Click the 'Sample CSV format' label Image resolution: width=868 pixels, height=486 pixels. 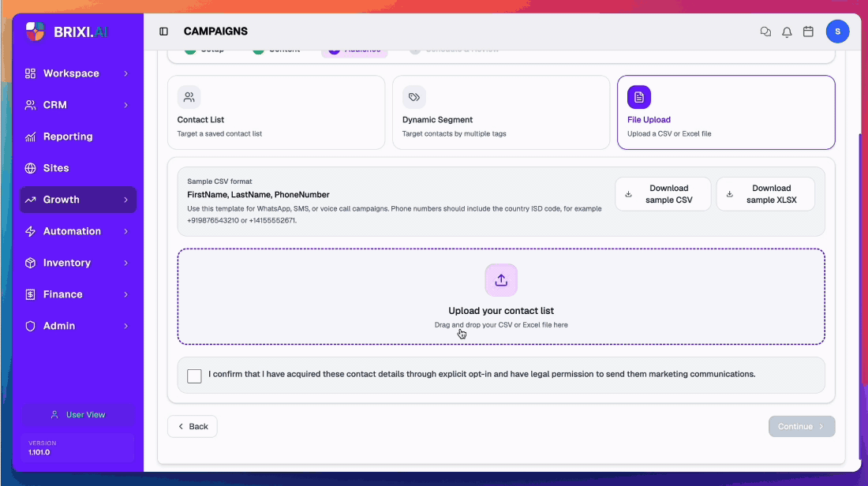[219, 181]
